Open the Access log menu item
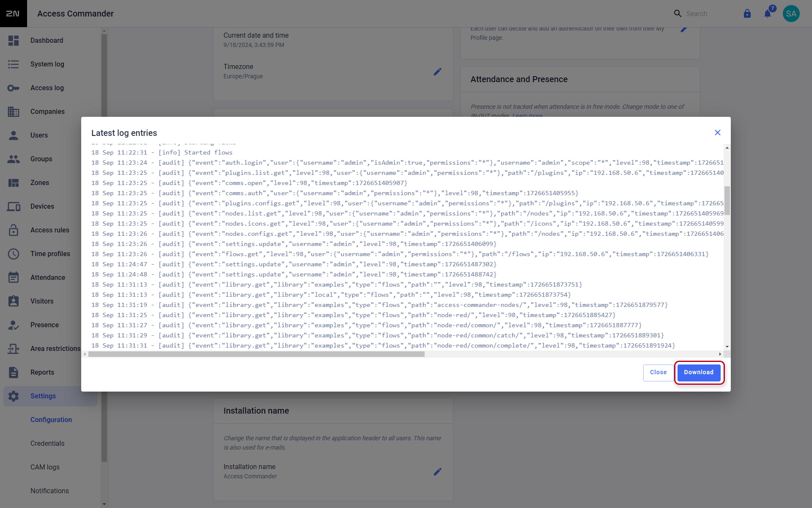812x508 pixels. tap(51, 88)
